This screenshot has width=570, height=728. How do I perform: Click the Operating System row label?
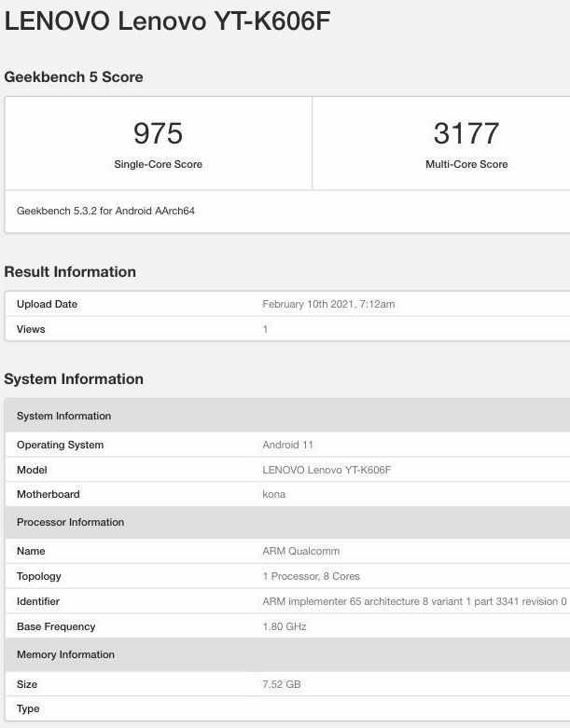coord(60,445)
